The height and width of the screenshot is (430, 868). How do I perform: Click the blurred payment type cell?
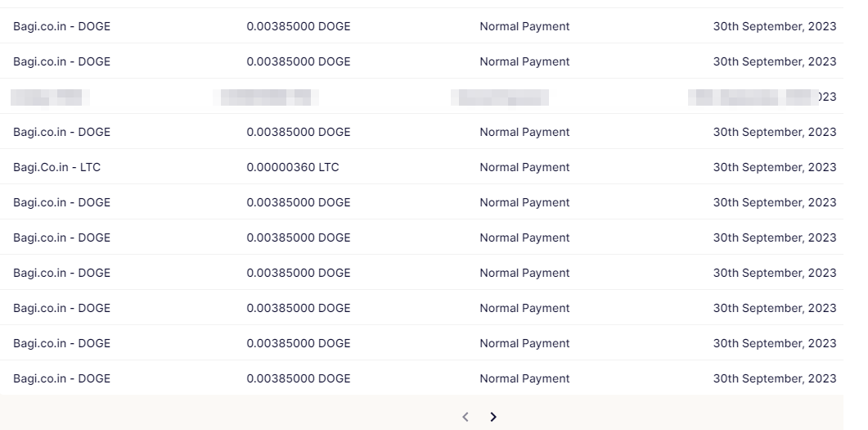pyautogui.click(x=500, y=97)
